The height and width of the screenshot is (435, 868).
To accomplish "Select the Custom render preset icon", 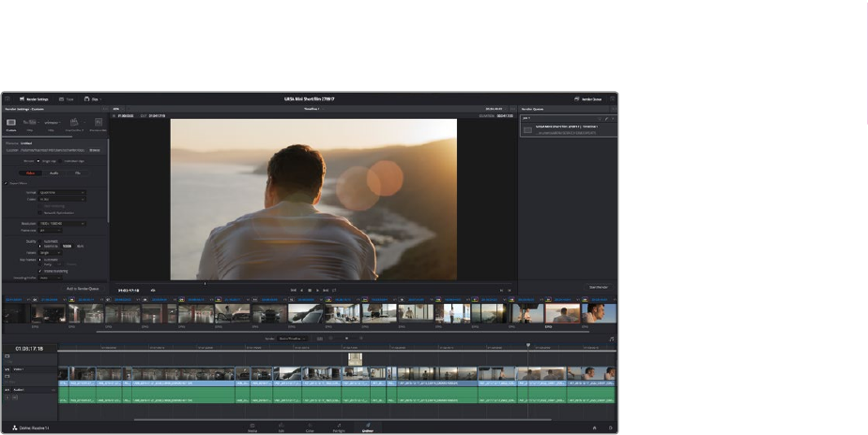I will point(11,123).
